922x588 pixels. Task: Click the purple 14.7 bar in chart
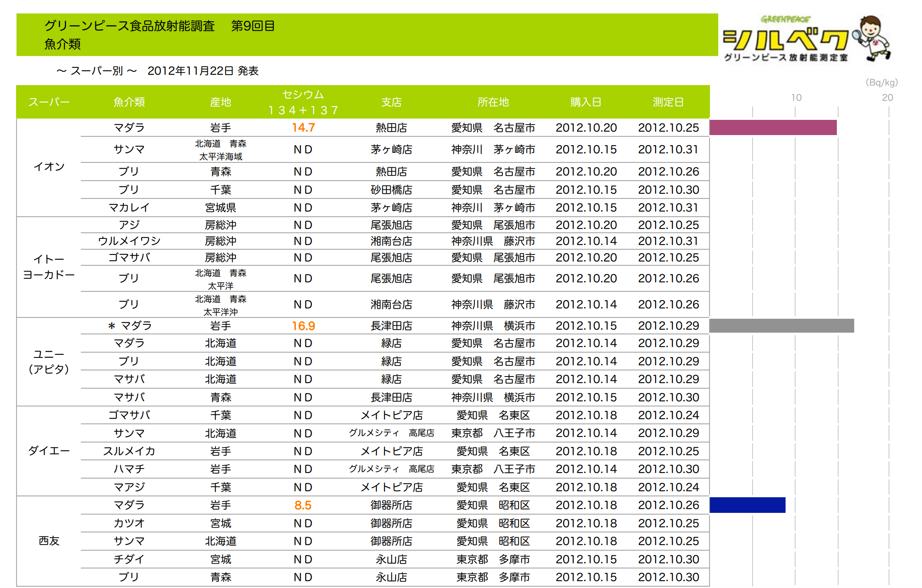[x=773, y=128]
